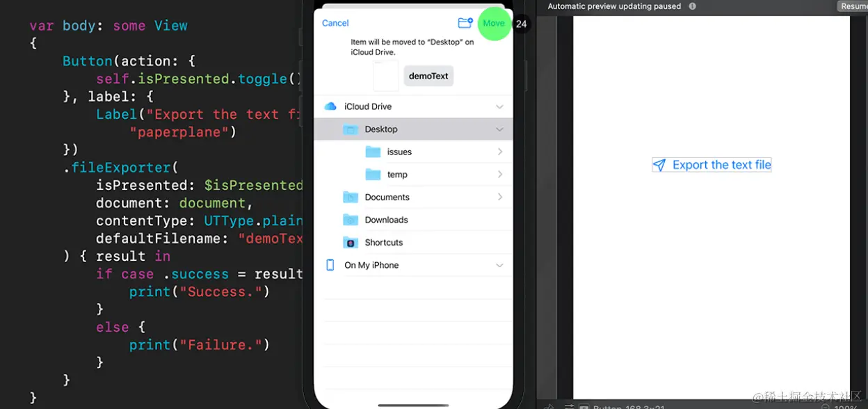Expand the On My iPhone chevron
Screen dimensions: 868x409
pyautogui.click(x=499, y=265)
